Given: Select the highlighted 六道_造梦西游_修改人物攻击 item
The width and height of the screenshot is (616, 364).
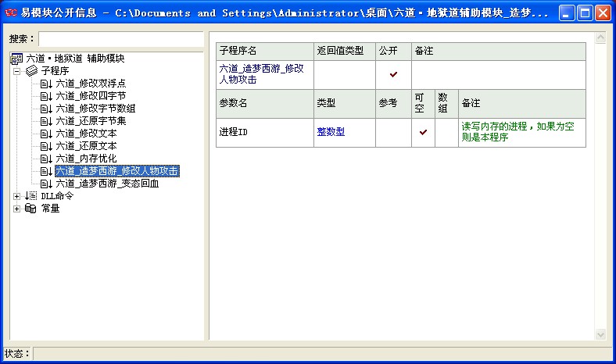Looking at the screenshot, I should tap(117, 171).
